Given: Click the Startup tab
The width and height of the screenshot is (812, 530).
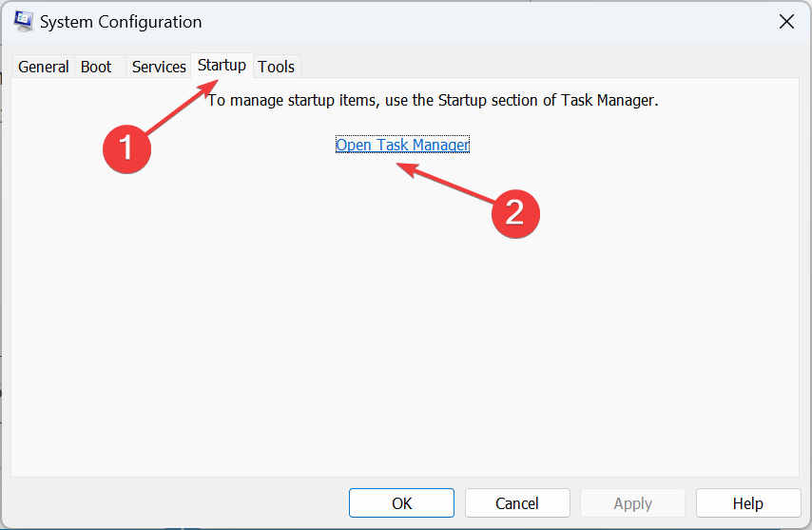Looking at the screenshot, I should coord(222,66).
